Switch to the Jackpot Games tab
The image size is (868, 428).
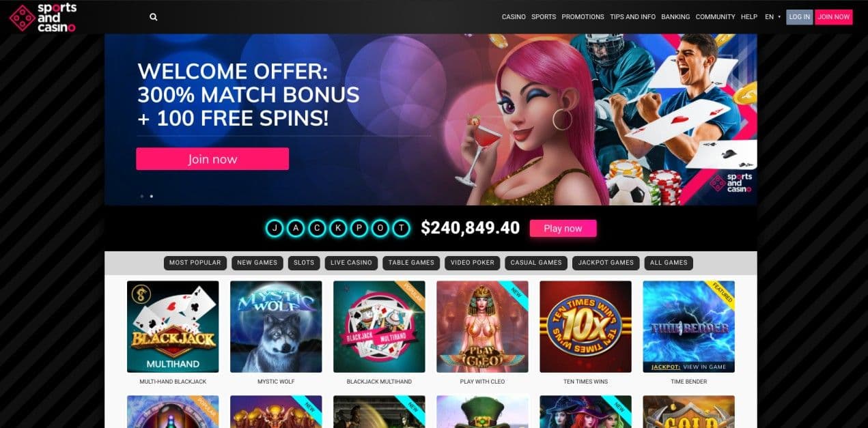point(606,263)
